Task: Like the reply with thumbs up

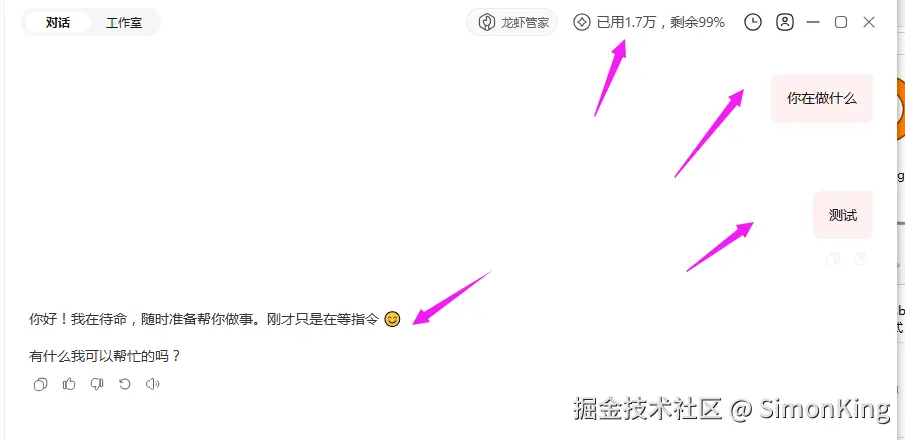Action: pyautogui.click(x=69, y=384)
